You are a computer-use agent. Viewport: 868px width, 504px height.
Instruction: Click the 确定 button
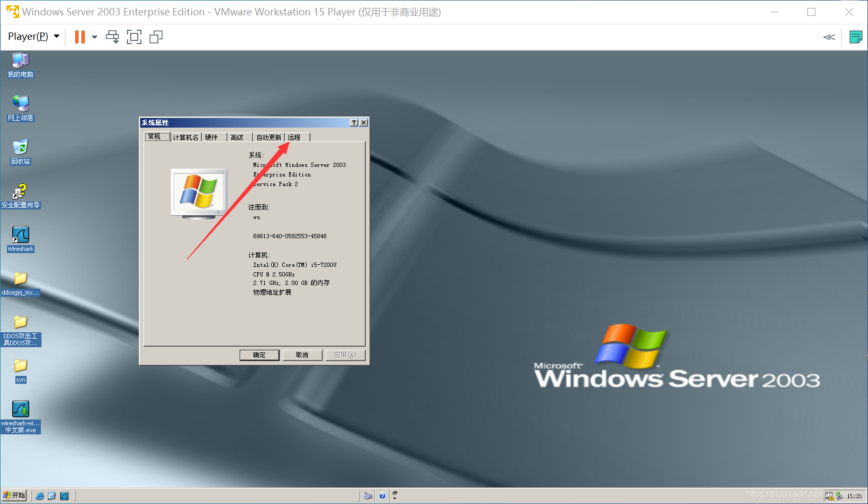pos(259,355)
